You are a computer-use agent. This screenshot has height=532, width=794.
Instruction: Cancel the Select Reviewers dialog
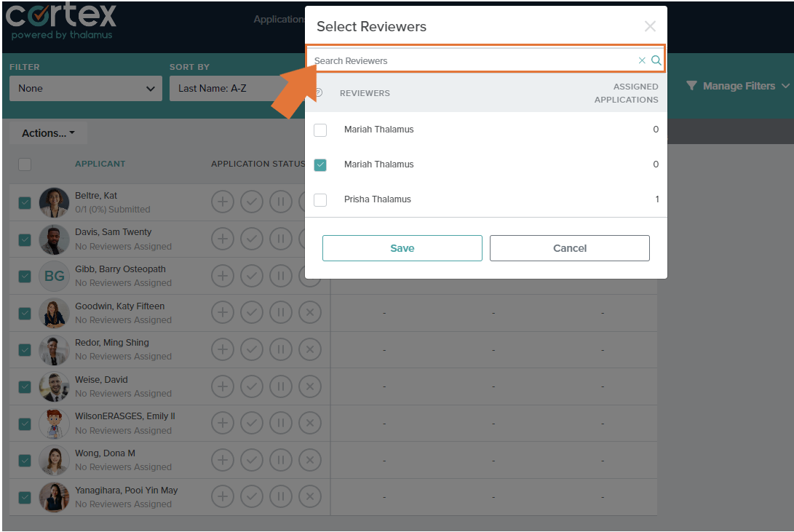(x=569, y=247)
